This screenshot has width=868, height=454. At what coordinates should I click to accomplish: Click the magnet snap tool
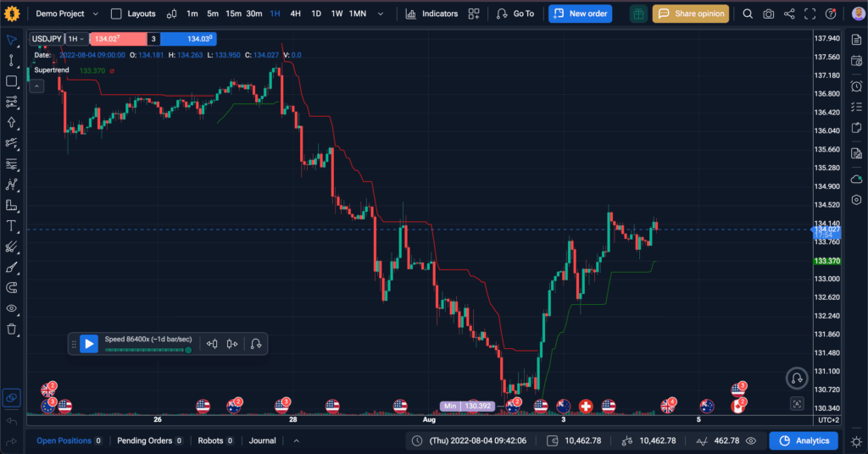coord(12,288)
